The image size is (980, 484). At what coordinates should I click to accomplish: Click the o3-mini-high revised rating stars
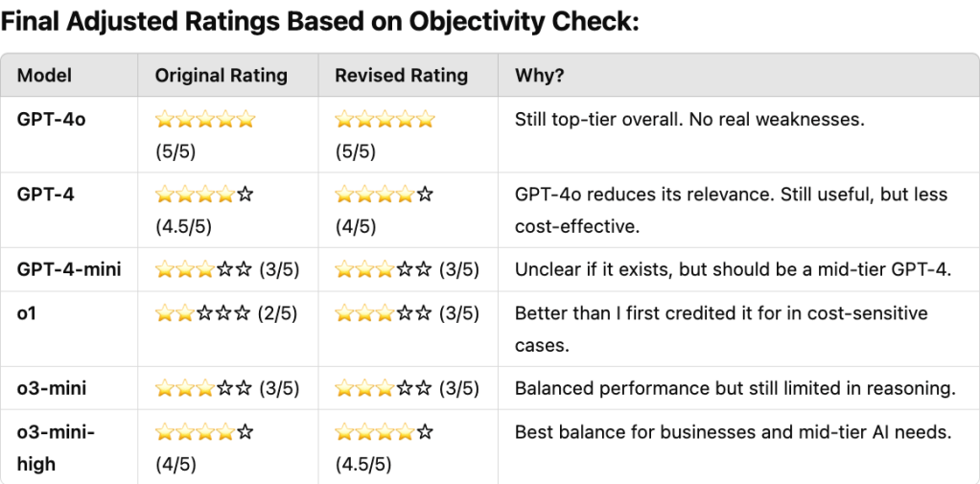tap(384, 432)
